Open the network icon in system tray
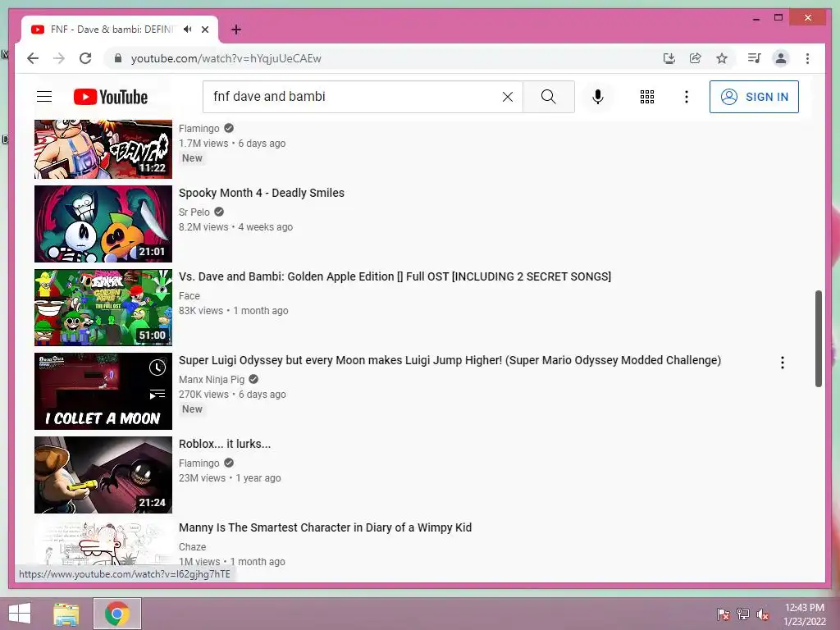Screen dimensions: 840x630 tap(743, 614)
